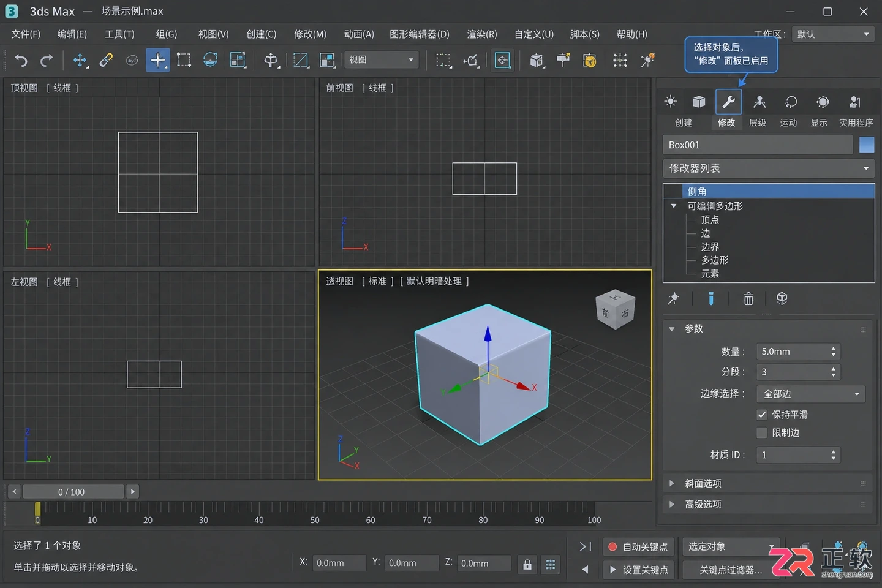Toggle the grid icon next to the lock
The image size is (882, 588).
pos(551,564)
